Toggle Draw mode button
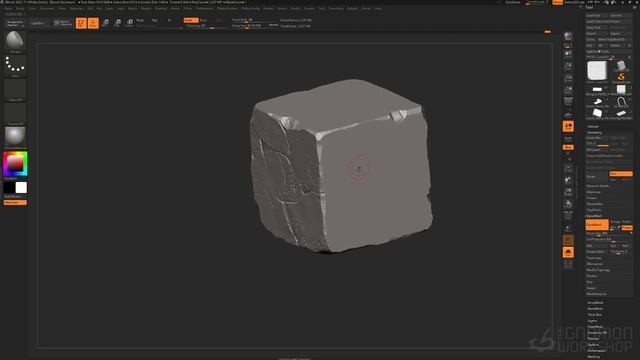Screen dimensions: 640x360 point(93,23)
